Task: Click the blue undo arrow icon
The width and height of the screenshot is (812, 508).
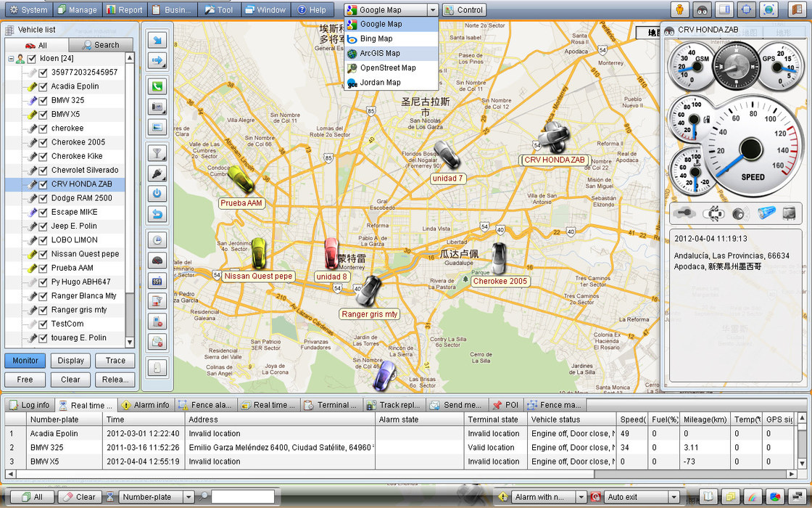Action: (x=157, y=214)
